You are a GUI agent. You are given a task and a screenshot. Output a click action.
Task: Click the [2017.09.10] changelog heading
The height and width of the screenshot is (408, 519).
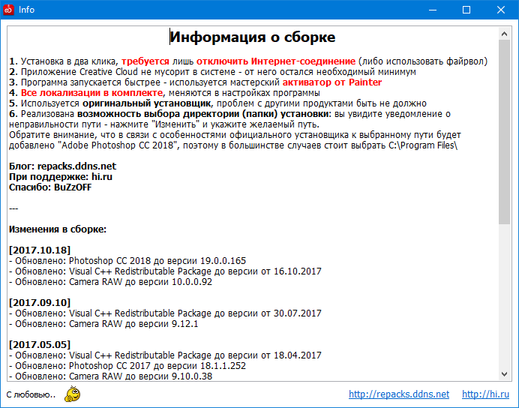click(x=40, y=303)
